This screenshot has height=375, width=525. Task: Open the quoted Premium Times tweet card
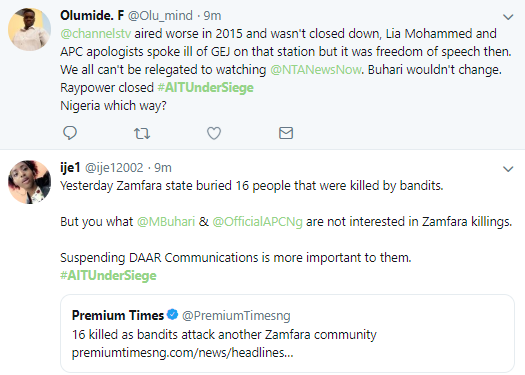[287, 333]
